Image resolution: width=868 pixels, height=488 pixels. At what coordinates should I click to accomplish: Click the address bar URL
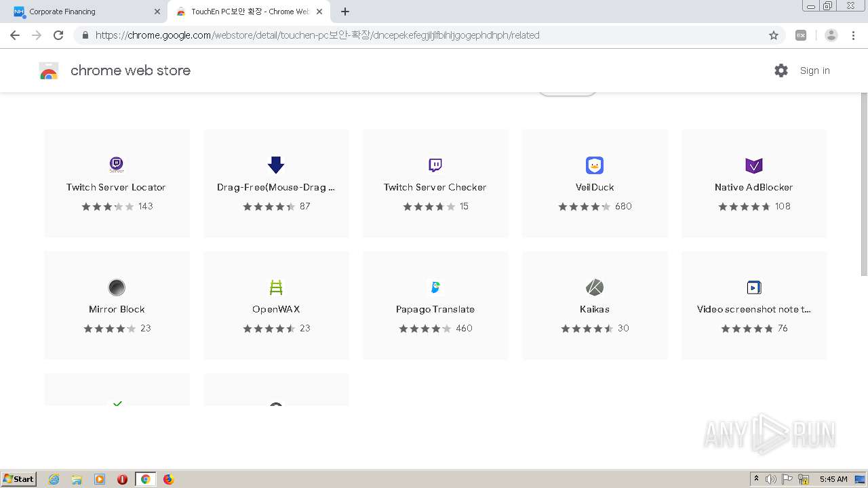coord(317,35)
